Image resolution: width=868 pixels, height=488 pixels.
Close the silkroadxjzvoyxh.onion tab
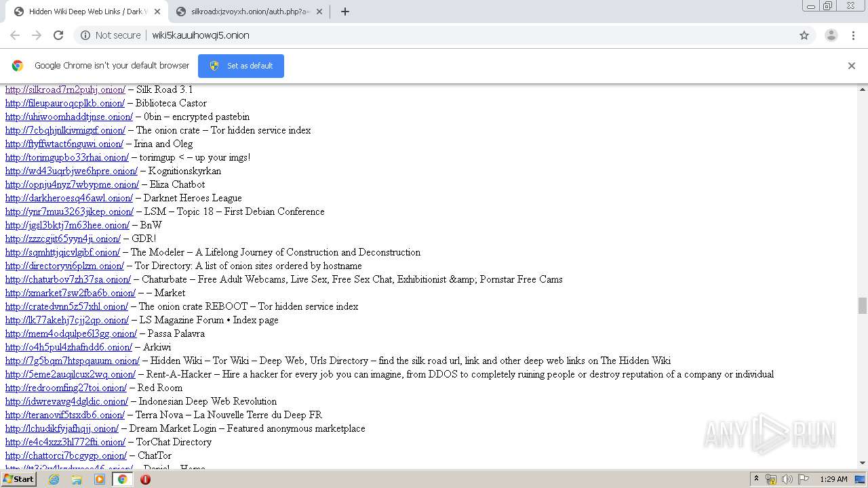coord(319,12)
